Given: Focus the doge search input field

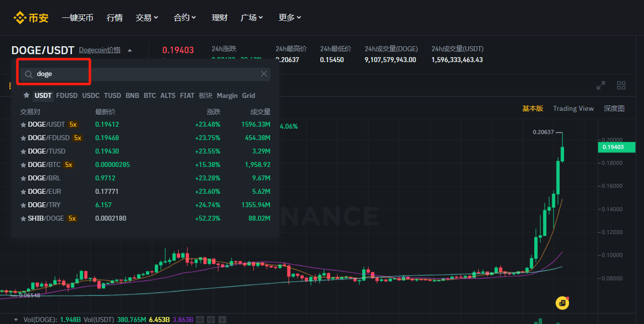Looking at the screenshot, I should pos(145,74).
